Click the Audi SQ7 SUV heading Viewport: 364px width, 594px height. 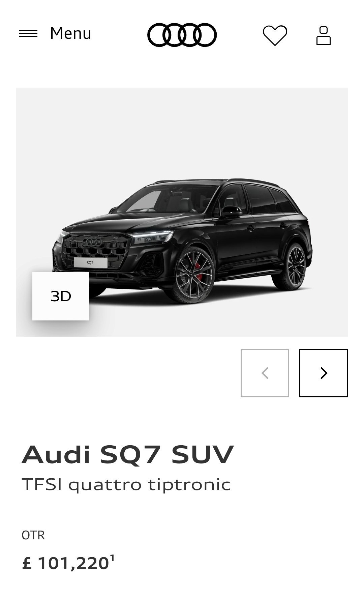click(x=128, y=455)
